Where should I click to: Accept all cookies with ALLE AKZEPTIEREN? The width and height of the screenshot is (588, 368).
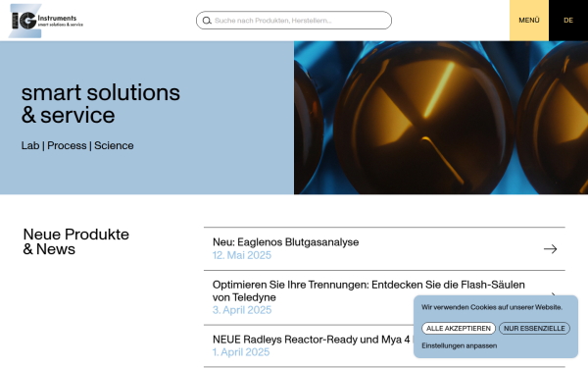point(459,328)
